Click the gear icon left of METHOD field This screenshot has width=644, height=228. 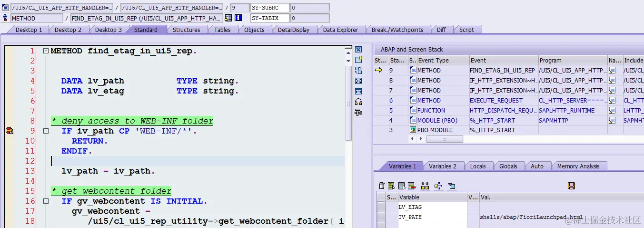click(5, 18)
